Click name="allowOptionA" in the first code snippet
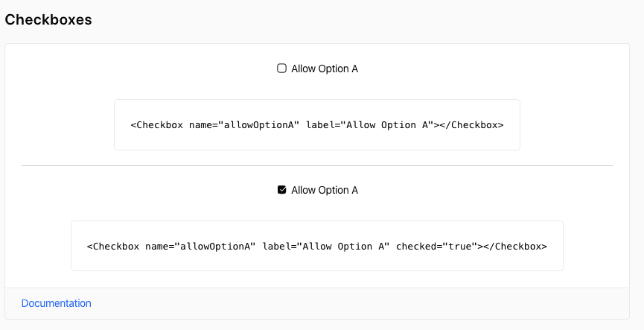The height and width of the screenshot is (330, 644). pos(244,125)
